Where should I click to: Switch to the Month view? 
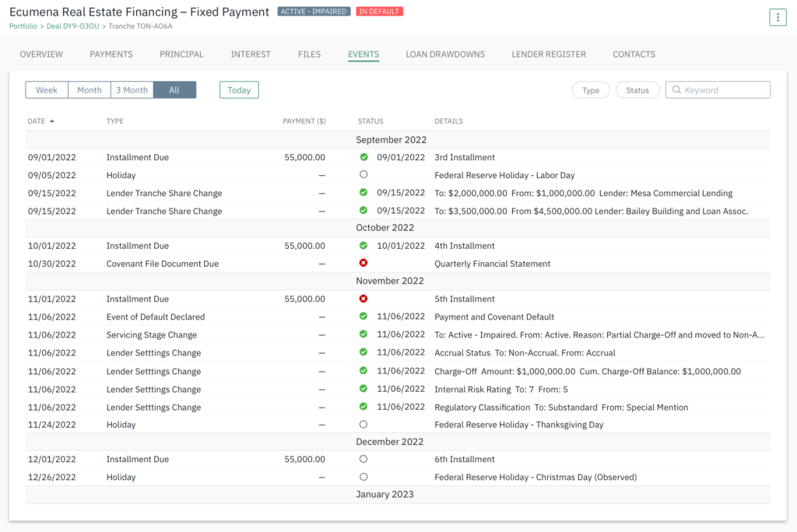point(90,90)
